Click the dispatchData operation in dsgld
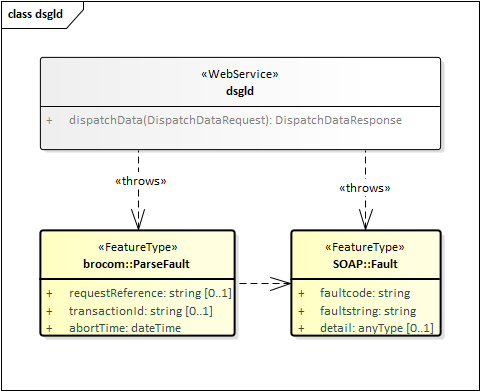Viewport: 480px width, 391px height. click(235, 120)
